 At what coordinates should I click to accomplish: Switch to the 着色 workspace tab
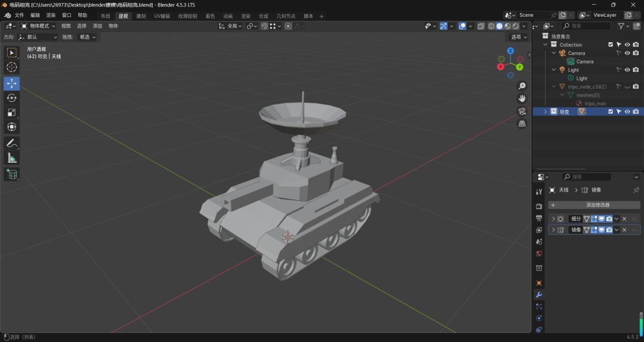pos(210,16)
